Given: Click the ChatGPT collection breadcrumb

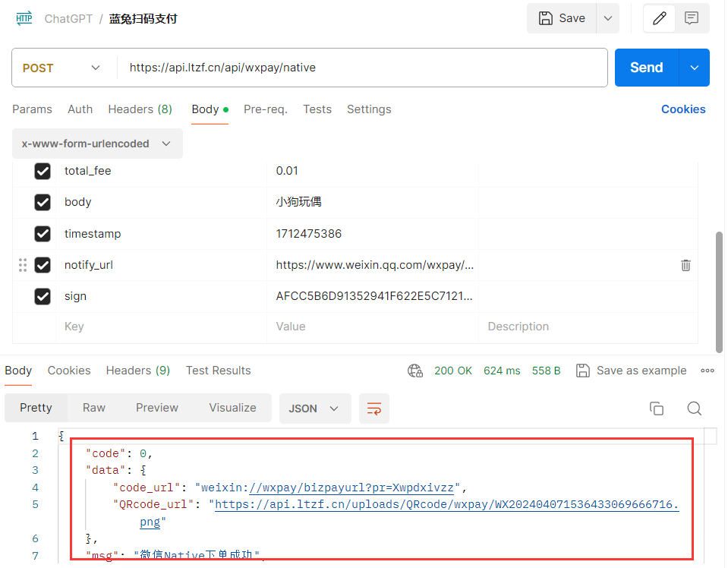Looking at the screenshot, I should point(68,18).
